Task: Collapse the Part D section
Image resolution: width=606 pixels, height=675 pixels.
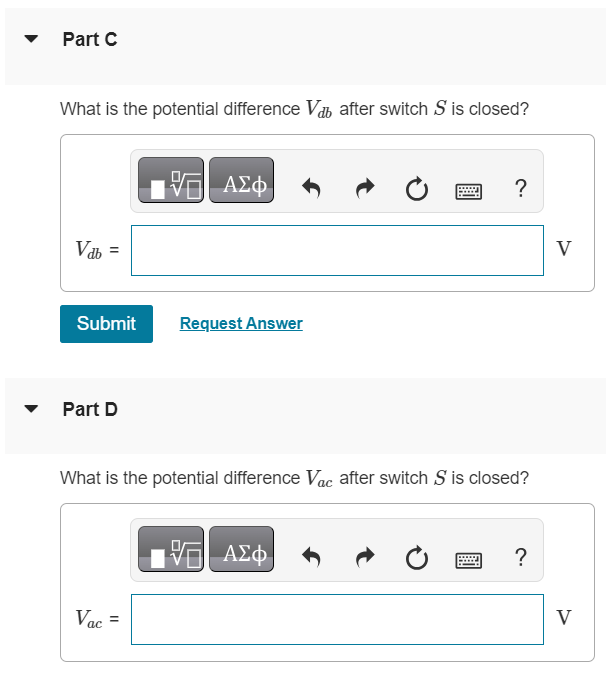Action: [31, 409]
